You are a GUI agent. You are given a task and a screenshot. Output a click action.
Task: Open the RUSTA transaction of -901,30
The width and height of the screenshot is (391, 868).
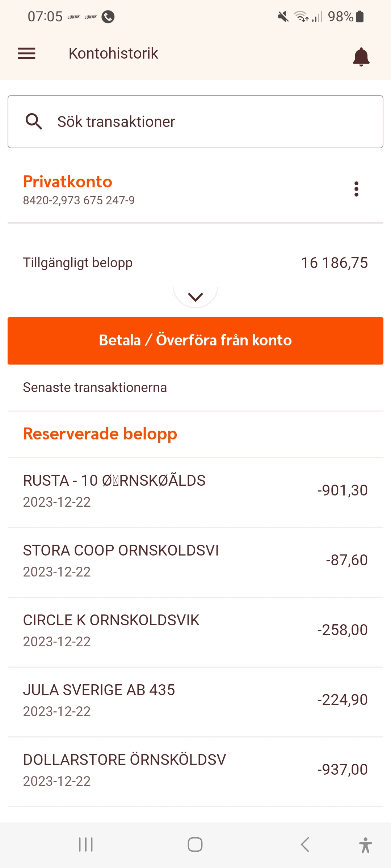click(195, 491)
